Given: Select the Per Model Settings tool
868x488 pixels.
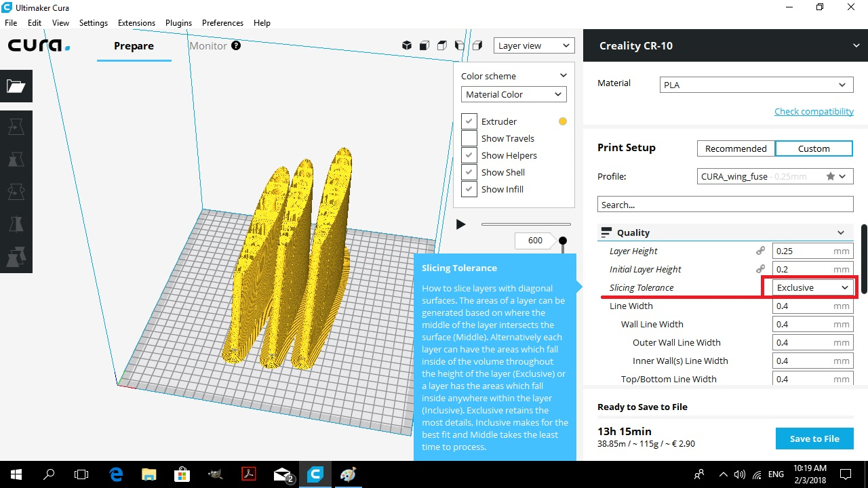Looking at the screenshot, I should (16, 257).
